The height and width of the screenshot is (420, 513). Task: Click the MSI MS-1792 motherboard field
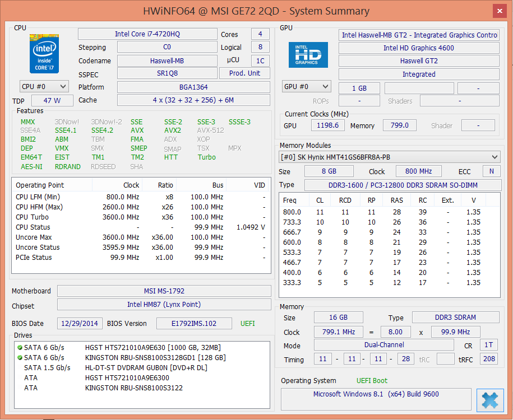pos(164,291)
